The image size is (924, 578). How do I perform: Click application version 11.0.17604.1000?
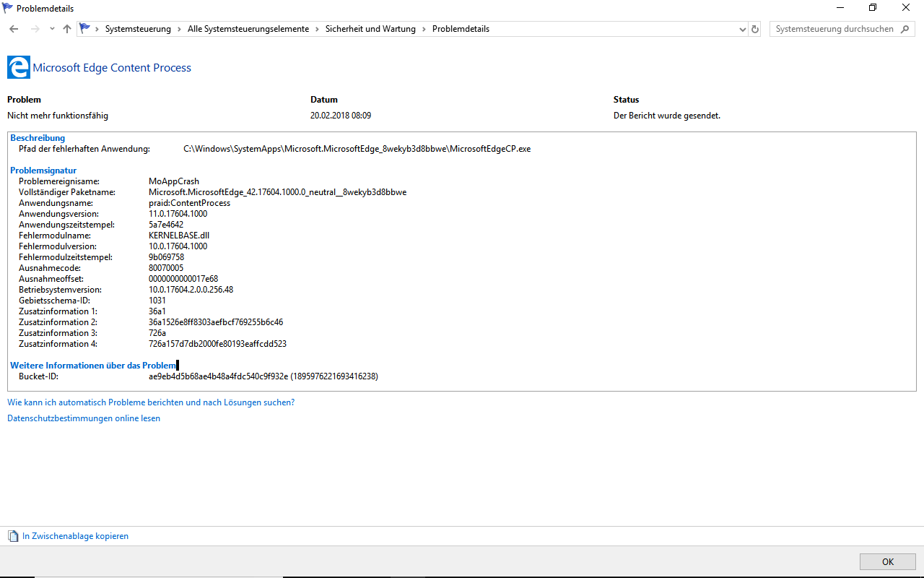click(x=178, y=214)
